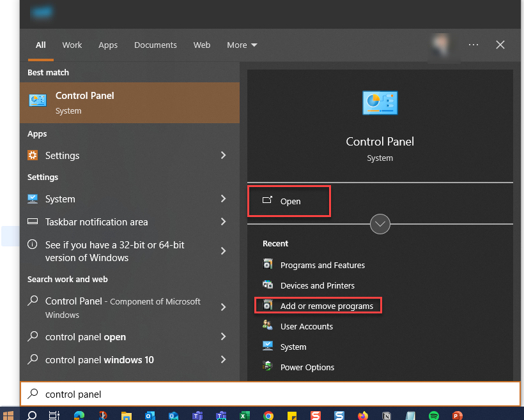This screenshot has width=524, height=420.
Task: Launch Spotify from the taskbar
Action: (434, 416)
